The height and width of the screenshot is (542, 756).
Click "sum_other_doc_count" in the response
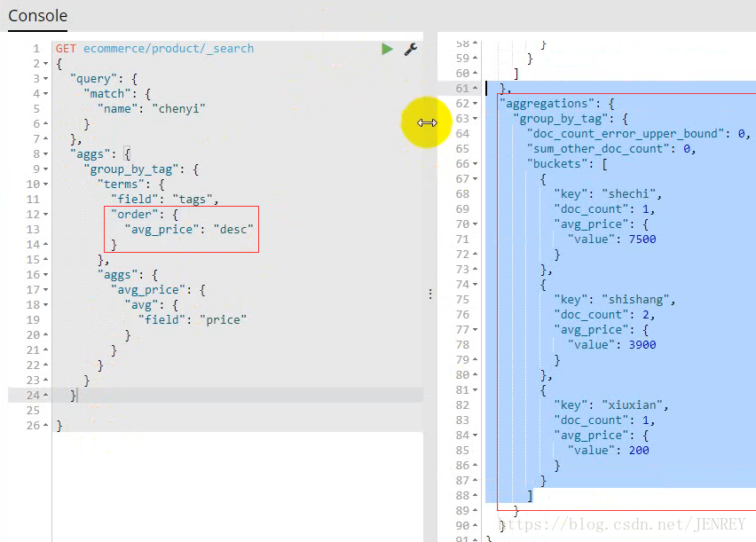pyautogui.click(x=598, y=148)
